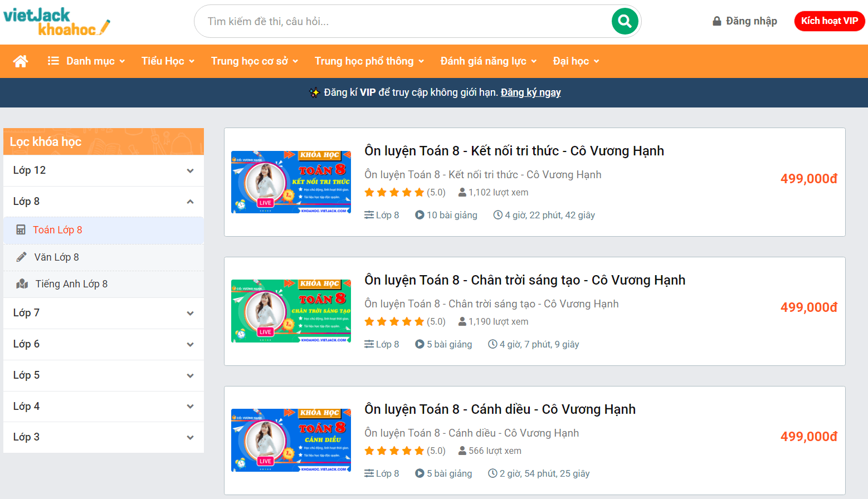The image size is (868, 499).
Task: Click the sparkle icon in VIP banner
Action: tap(314, 92)
